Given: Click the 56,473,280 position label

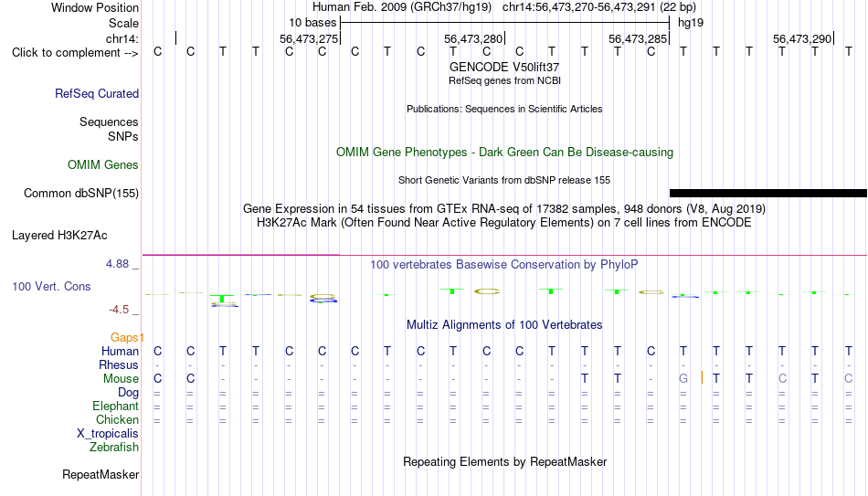Looking at the screenshot, I should (x=473, y=38).
